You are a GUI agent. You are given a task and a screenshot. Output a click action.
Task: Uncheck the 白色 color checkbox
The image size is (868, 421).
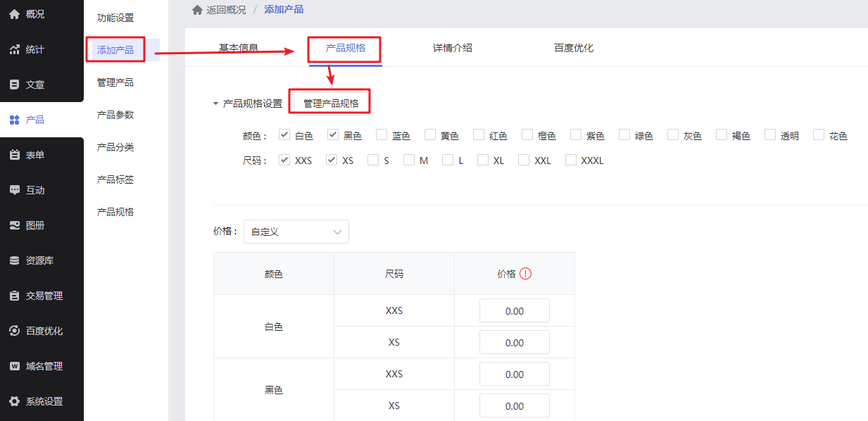[284, 134]
